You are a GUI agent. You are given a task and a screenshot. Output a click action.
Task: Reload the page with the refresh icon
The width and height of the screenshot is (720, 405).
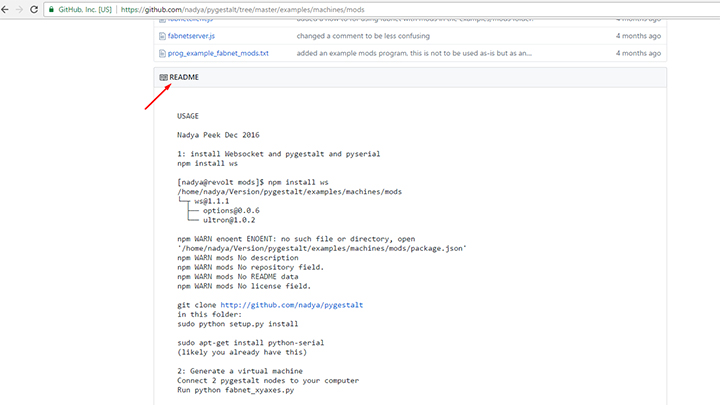click(x=34, y=9)
